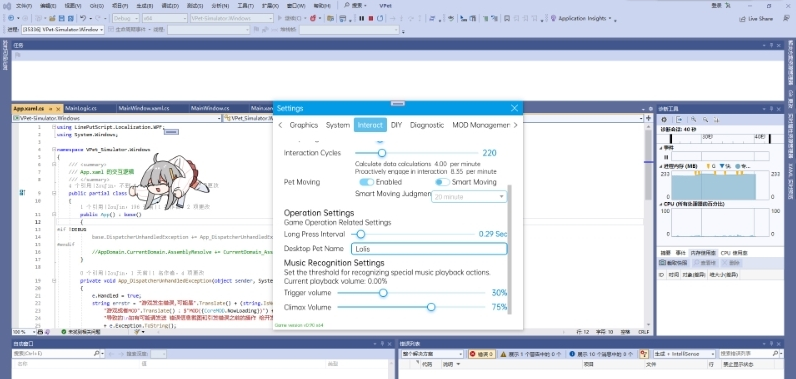Select the MainLogic.cs editor tab
Screen dimensions: 796x379
pos(81,109)
